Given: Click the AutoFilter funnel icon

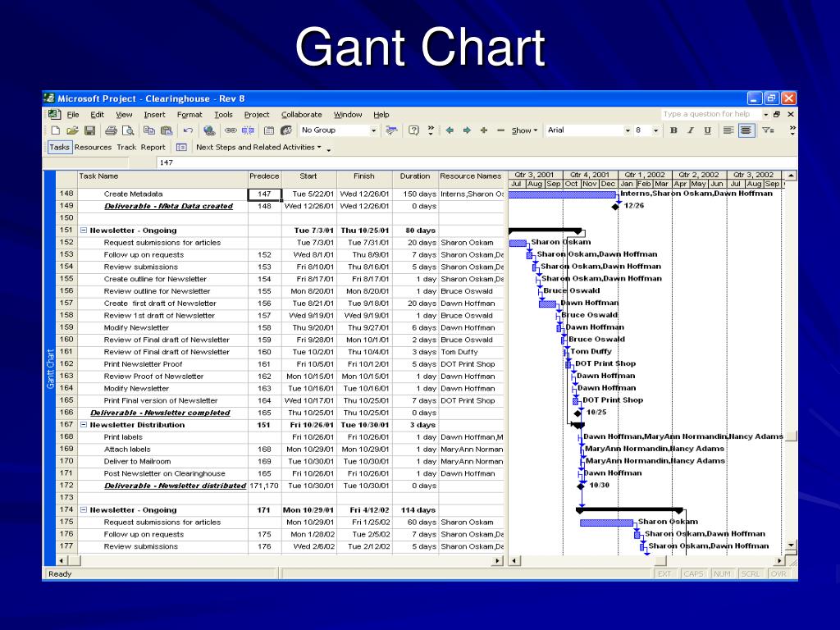Looking at the screenshot, I should pos(768,130).
